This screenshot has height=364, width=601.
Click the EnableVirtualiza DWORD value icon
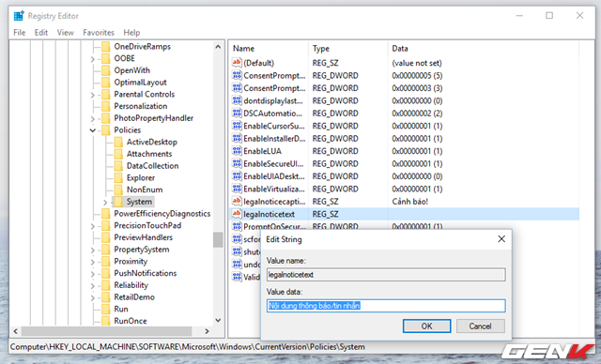point(237,189)
